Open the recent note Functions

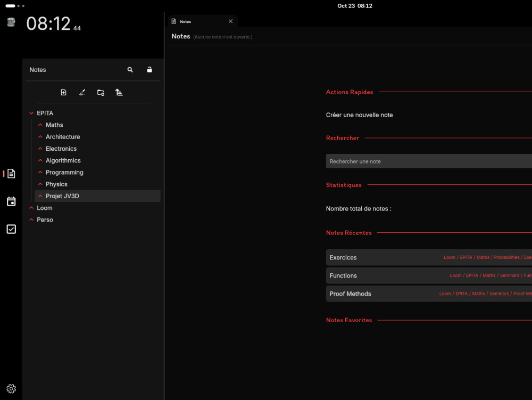429,276
